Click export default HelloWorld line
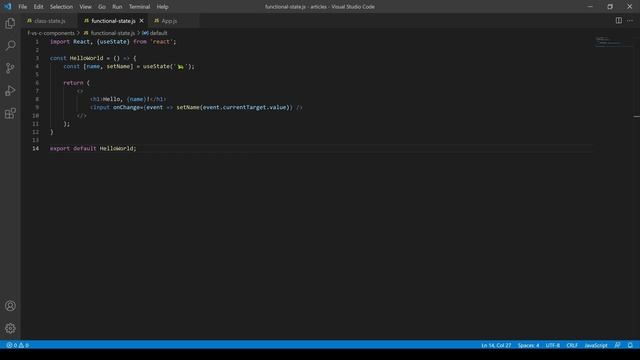The image size is (640, 360). (x=93, y=149)
